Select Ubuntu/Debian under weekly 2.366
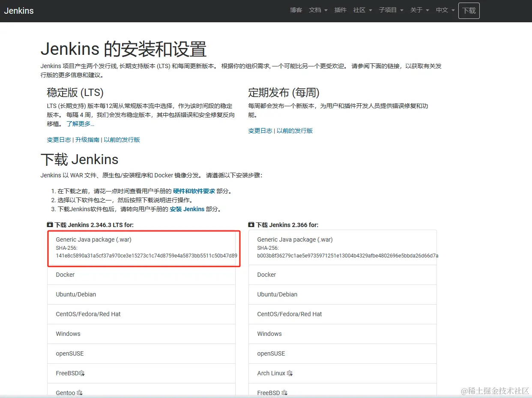This screenshot has width=532, height=398. tap(343, 294)
